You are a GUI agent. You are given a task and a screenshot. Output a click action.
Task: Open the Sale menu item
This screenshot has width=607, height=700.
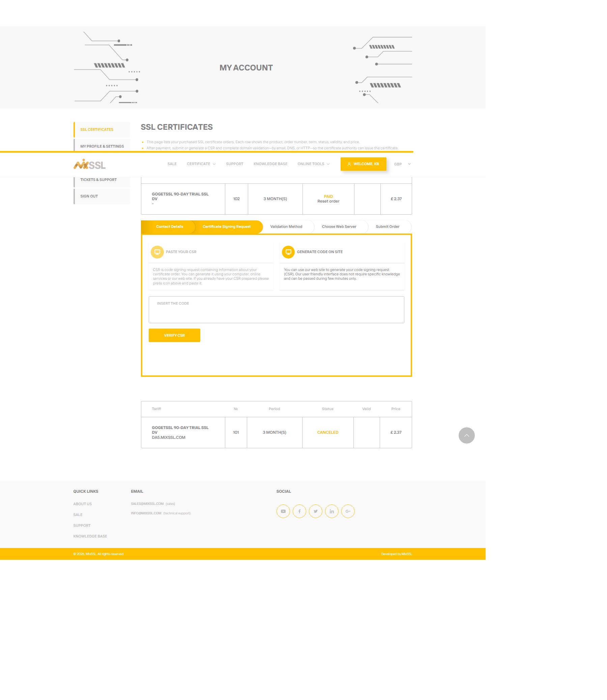coord(172,164)
